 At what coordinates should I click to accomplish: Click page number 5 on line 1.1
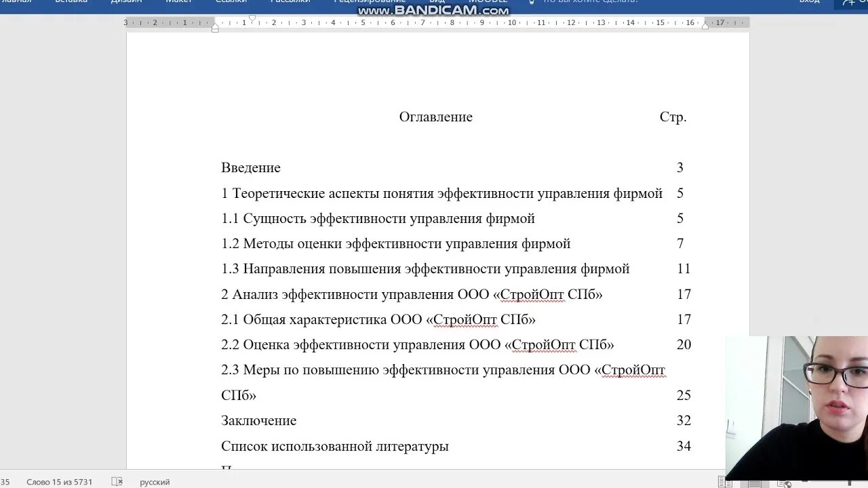pos(680,218)
